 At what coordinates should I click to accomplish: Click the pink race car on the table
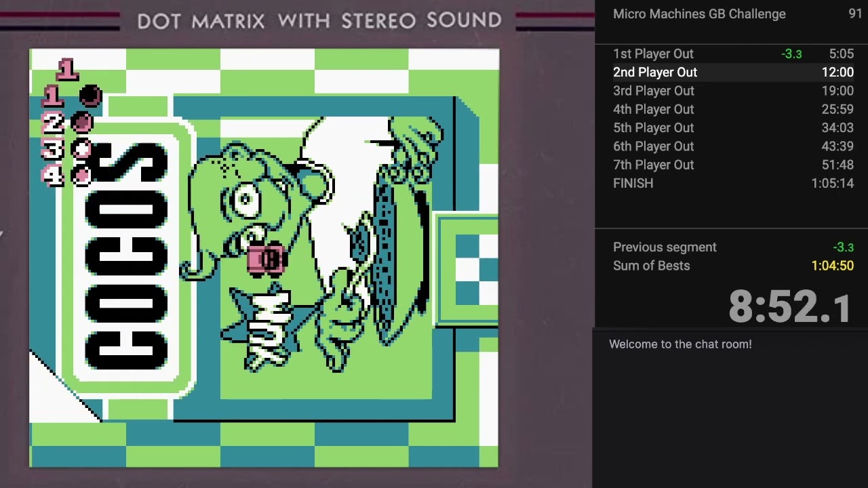tap(267, 260)
